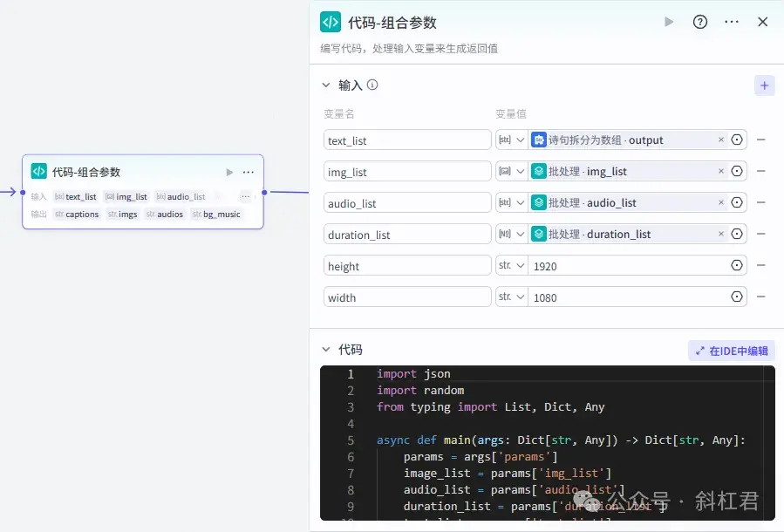
Task: Open str type dropdown for width row
Action: [x=512, y=297]
